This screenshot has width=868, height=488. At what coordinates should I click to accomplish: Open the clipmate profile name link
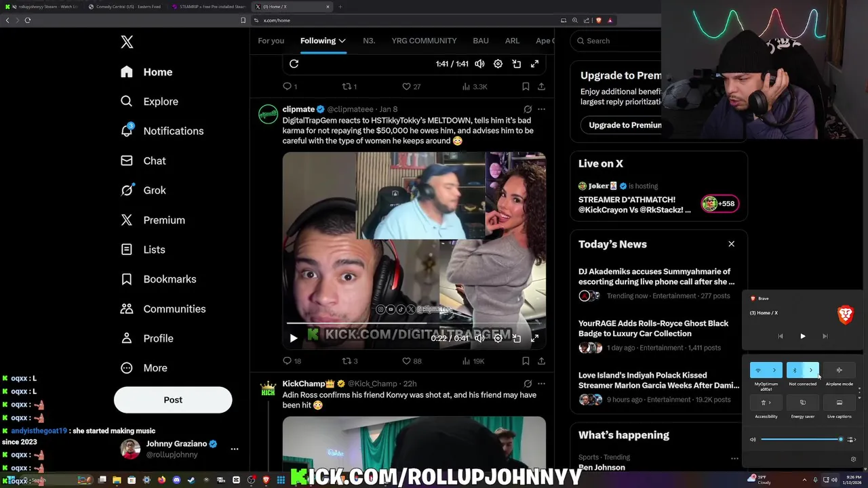point(298,109)
